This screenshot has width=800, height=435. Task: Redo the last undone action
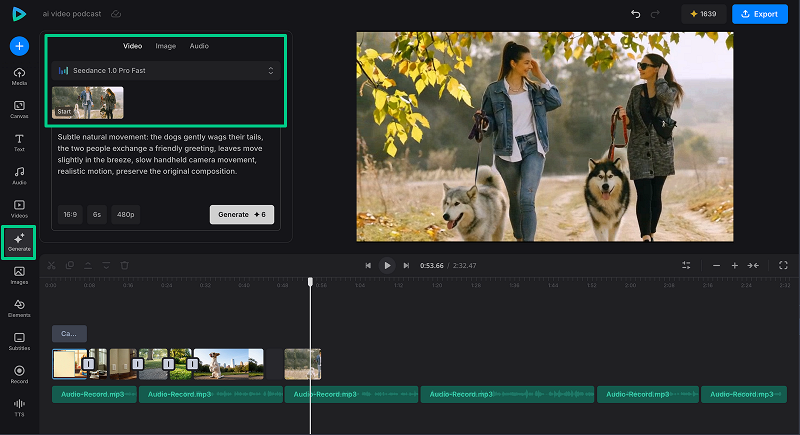655,14
